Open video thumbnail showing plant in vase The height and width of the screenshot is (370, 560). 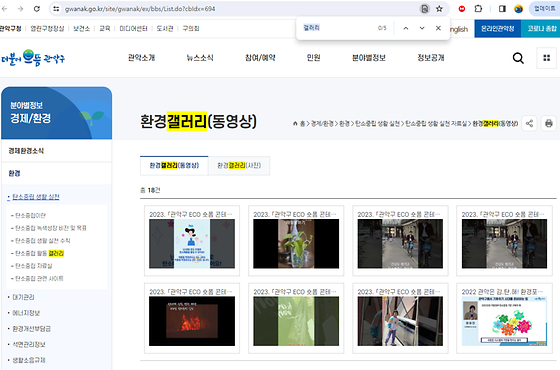(296, 244)
